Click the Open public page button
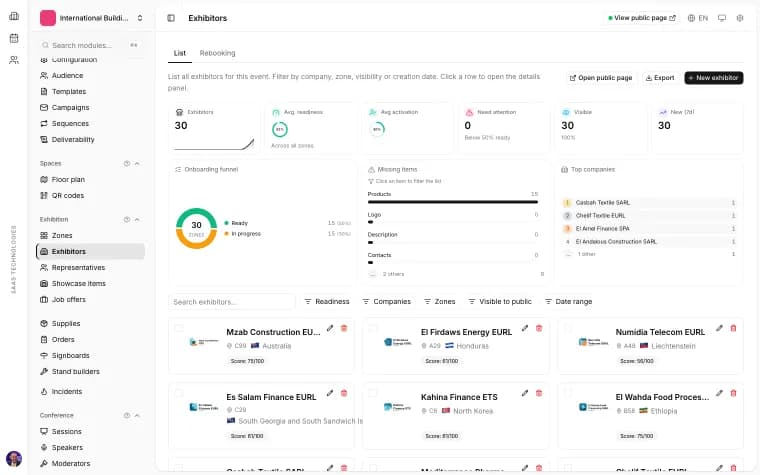The height and width of the screenshot is (475, 760). tap(601, 78)
